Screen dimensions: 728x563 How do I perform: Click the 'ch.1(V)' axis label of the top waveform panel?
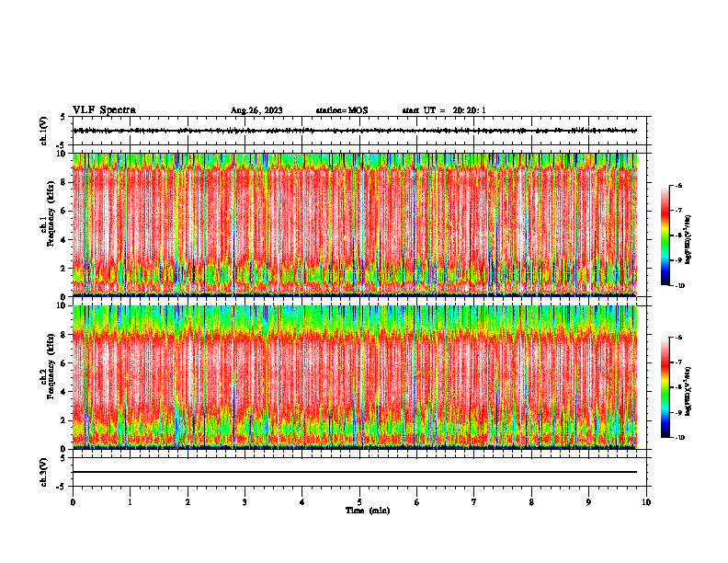click(x=44, y=131)
